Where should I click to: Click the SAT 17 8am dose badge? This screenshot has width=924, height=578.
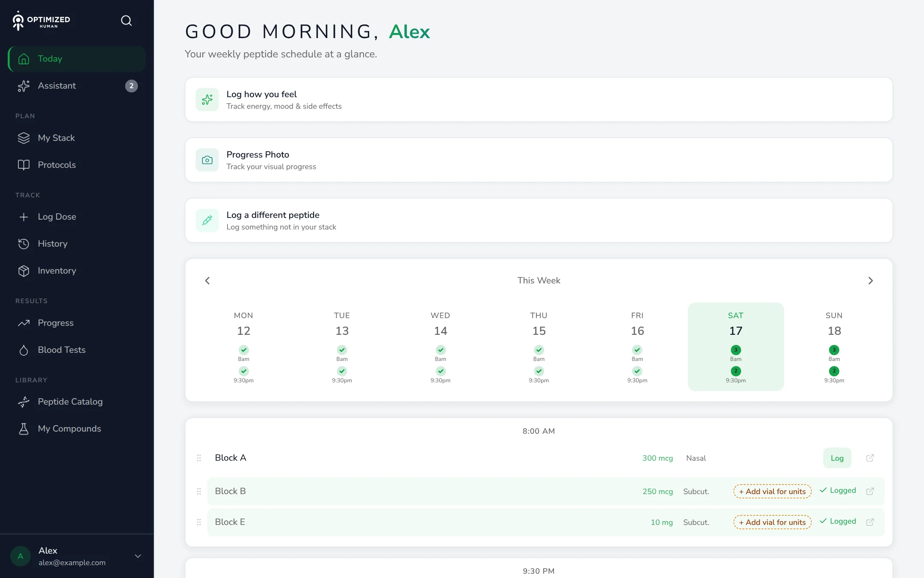coord(736,350)
